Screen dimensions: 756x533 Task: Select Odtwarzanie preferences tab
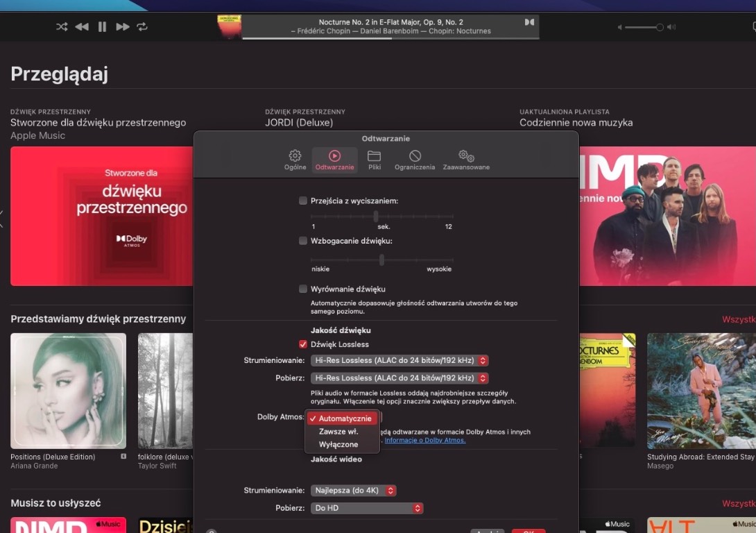point(334,160)
